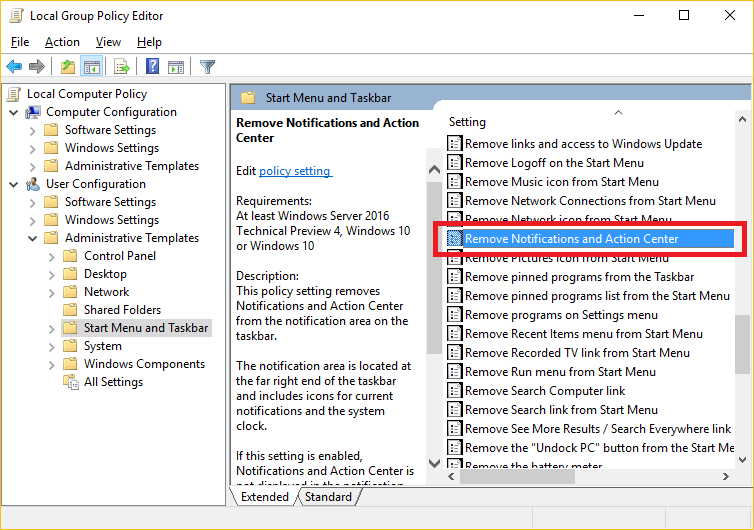Image resolution: width=754 pixels, height=530 pixels.
Task: Click description pane scroll up arrow
Action: 434,169
